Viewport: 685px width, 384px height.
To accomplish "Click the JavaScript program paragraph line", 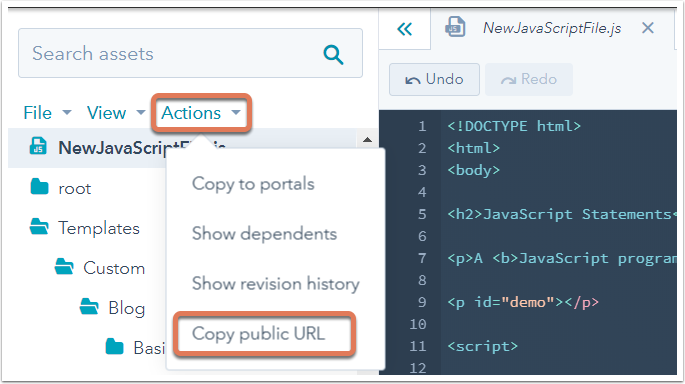I will pos(562,258).
